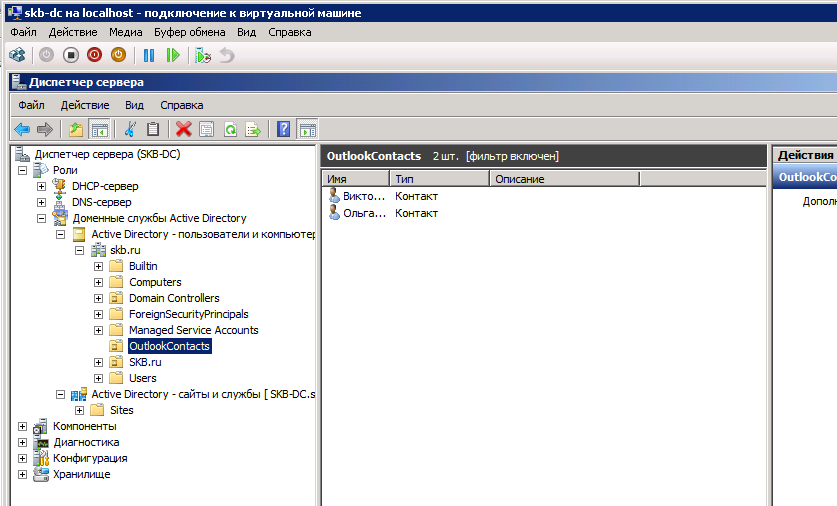This screenshot has width=837, height=506.
Task: Expand the Computers folder
Action: click(98, 282)
